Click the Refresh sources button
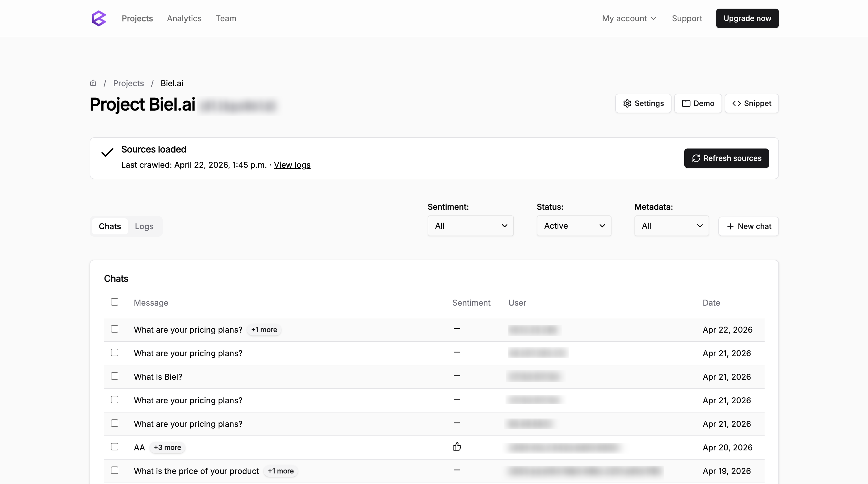 [726, 158]
